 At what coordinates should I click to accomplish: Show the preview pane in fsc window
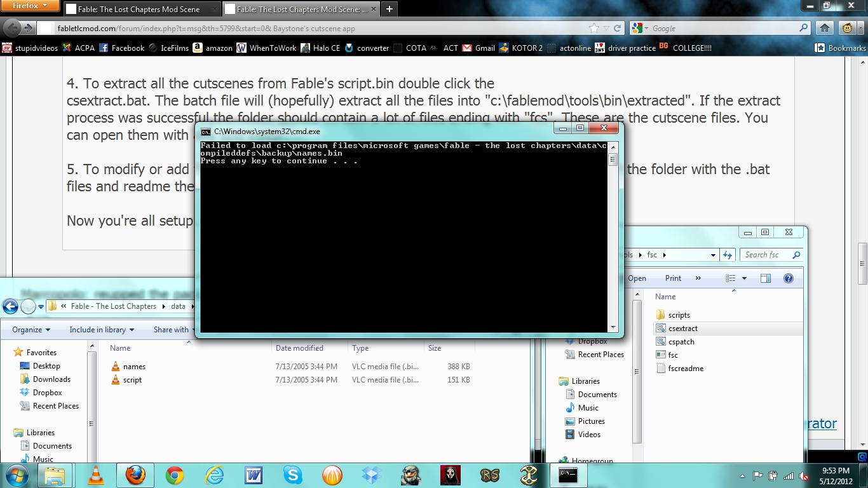[766, 278]
